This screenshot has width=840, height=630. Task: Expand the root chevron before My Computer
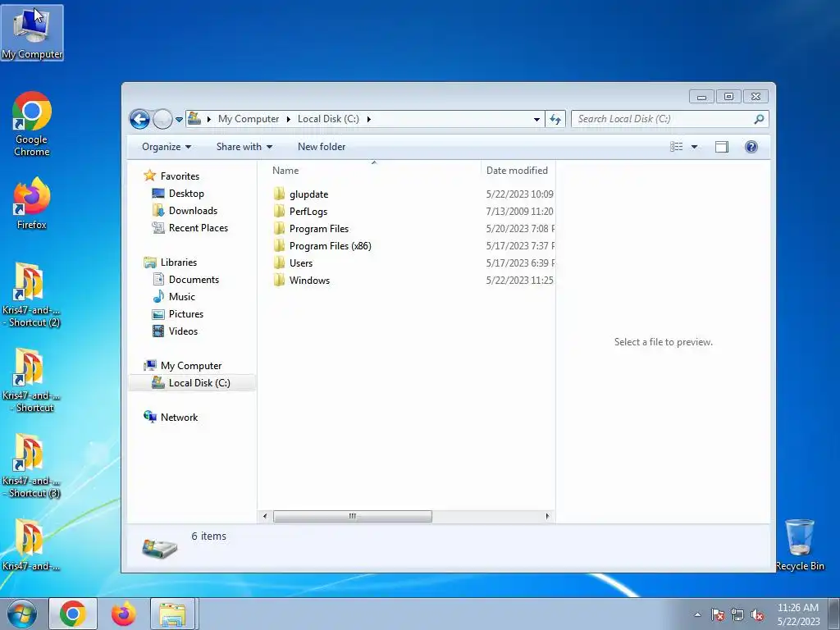(x=209, y=119)
